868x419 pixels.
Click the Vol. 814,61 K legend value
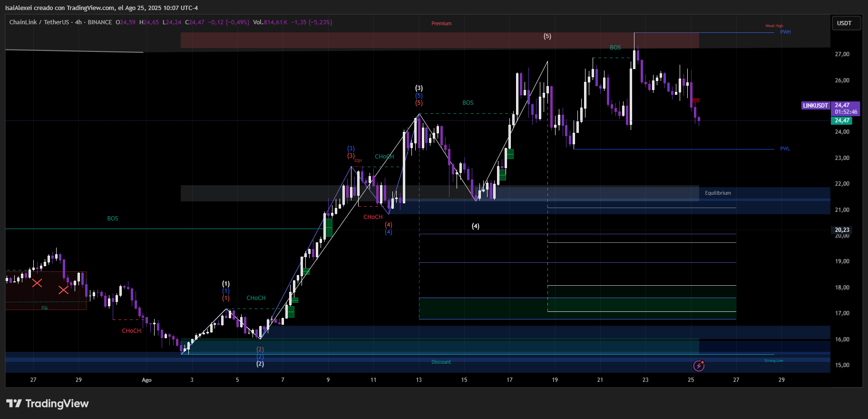[x=270, y=22]
